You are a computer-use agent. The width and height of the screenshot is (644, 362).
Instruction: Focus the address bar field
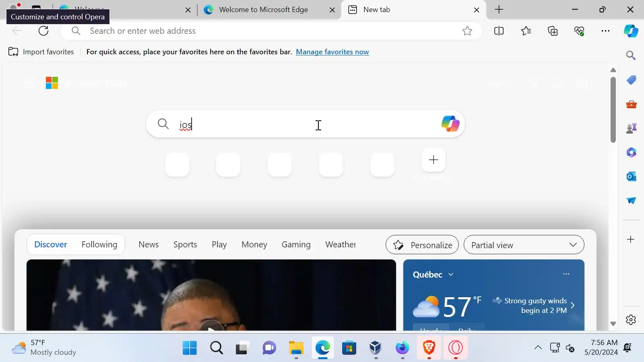[271, 31]
